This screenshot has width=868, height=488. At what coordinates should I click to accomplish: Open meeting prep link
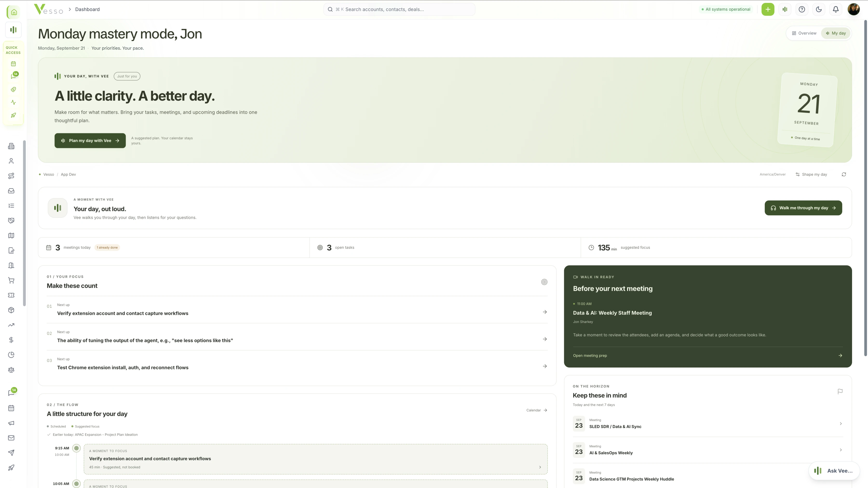click(x=708, y=356)
